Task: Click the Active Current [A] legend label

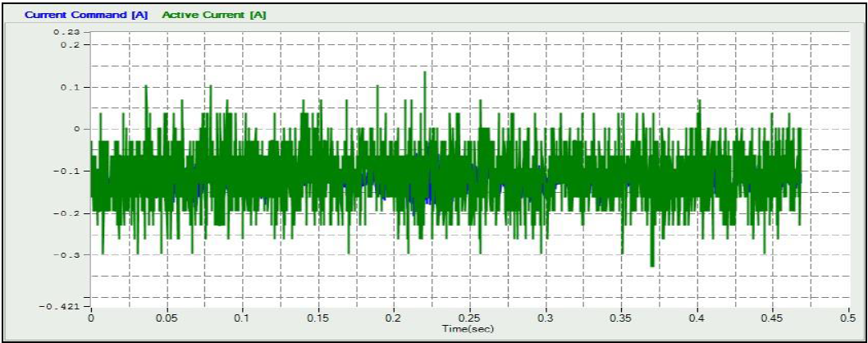Action: coord(214,15)
